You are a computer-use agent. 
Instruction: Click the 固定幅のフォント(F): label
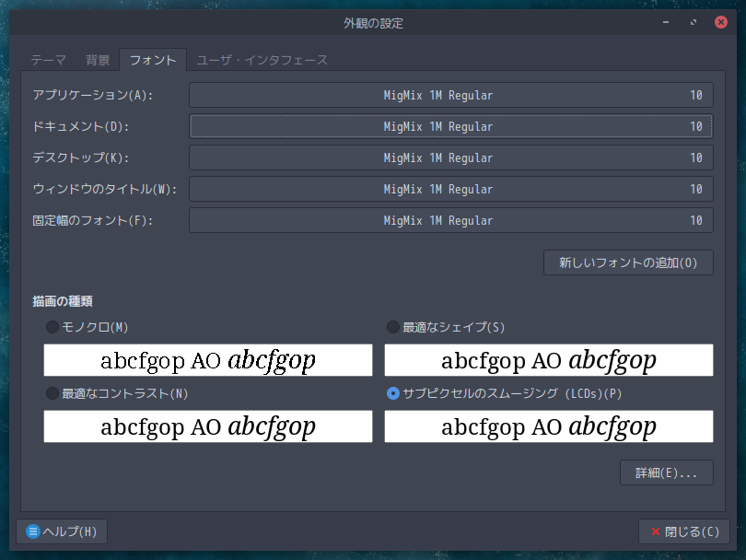[x=93, y=220]
